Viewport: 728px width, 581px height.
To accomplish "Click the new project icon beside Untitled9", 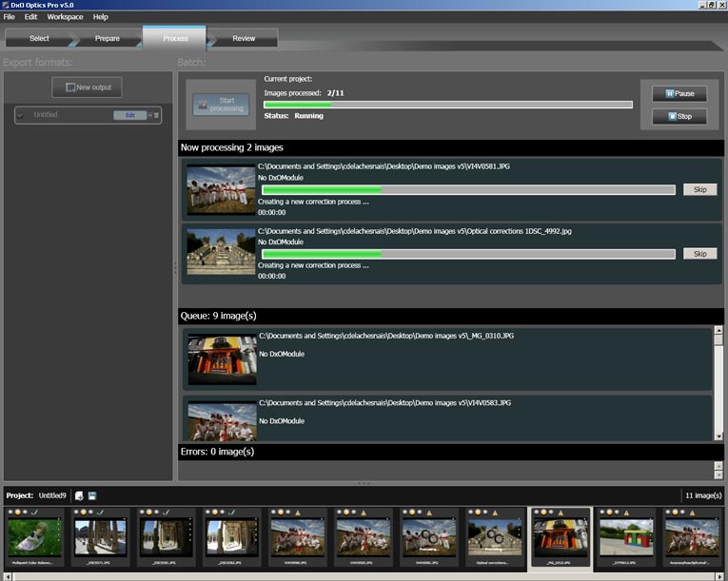I will [79, 495].
